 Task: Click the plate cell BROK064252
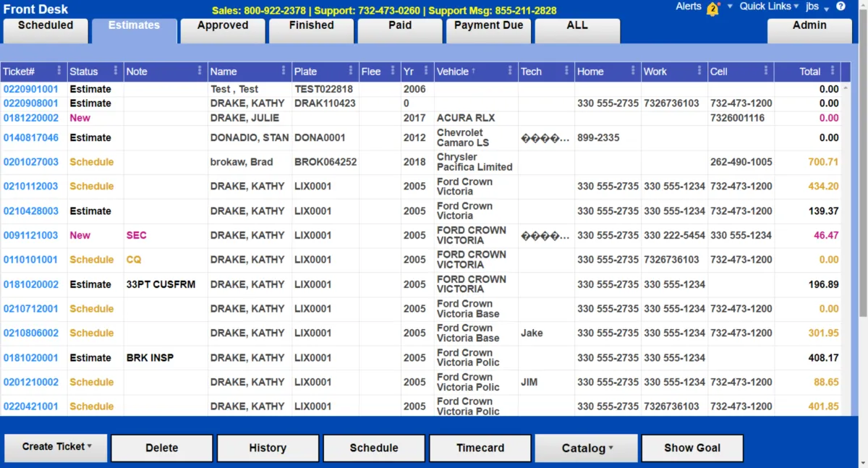click(x=325, y=162)
